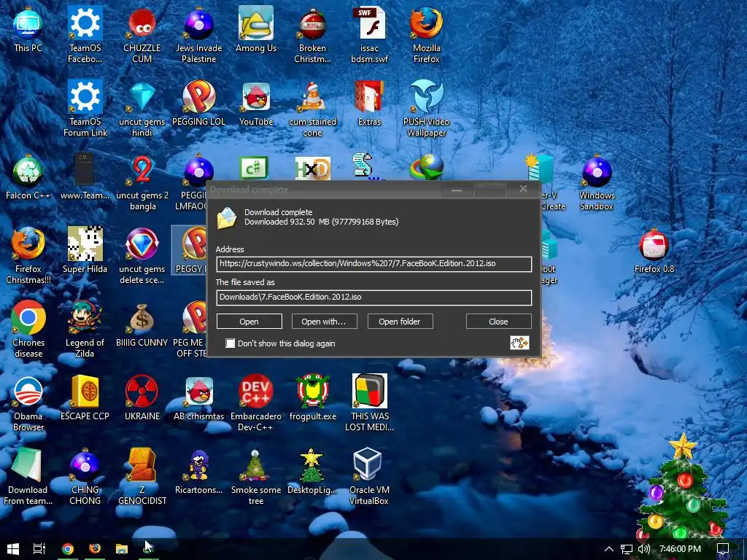Image resolution: width=747 pixels, height=560 pixels.
Task: Open the notification center icon
Action: (x=723, y=548)
